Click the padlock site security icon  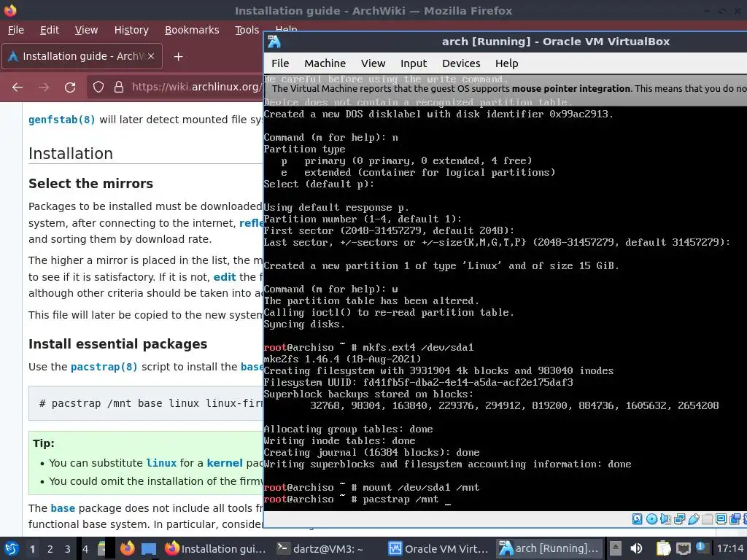(119, 87)
